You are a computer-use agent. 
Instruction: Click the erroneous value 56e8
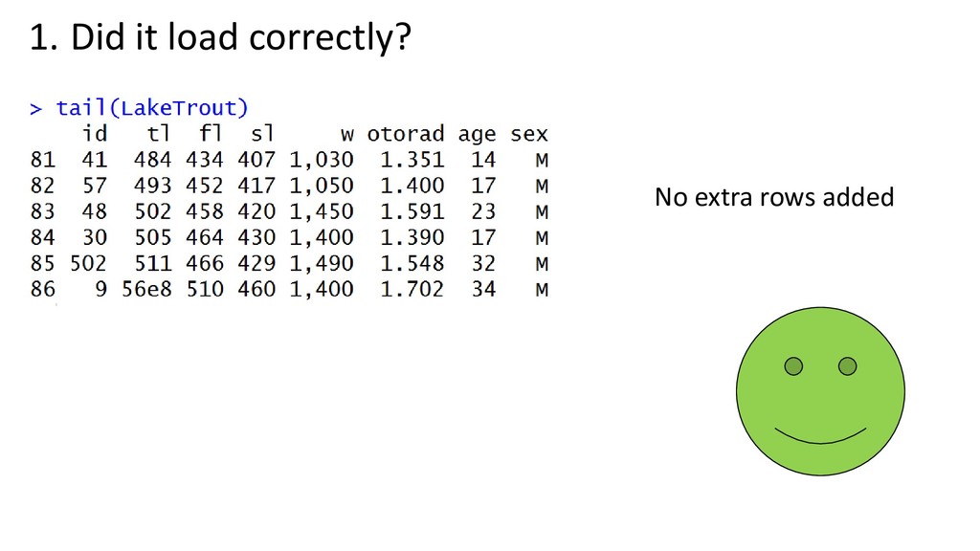[146, 289]
